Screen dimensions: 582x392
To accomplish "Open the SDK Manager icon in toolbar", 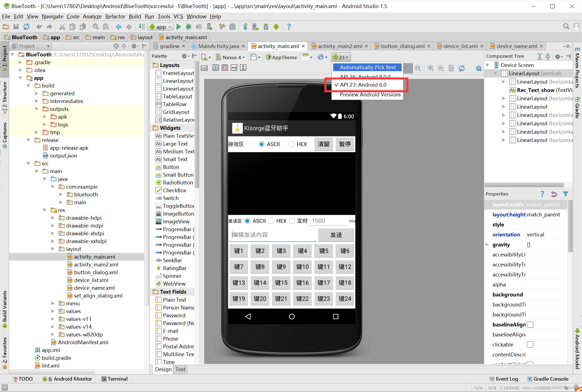I will (x=266, y=27).
